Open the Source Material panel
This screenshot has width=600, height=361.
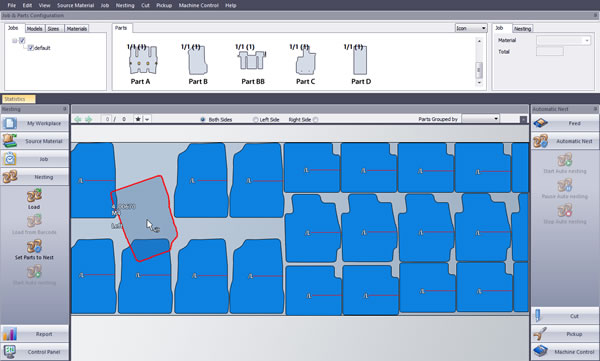pyautogui.click(x=34, y=141)
